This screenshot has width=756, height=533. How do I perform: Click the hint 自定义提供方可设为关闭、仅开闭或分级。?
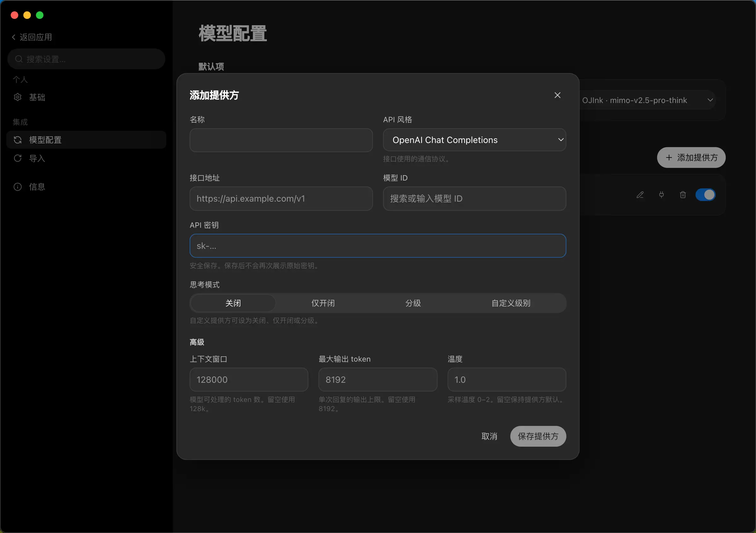click(255, 321)
